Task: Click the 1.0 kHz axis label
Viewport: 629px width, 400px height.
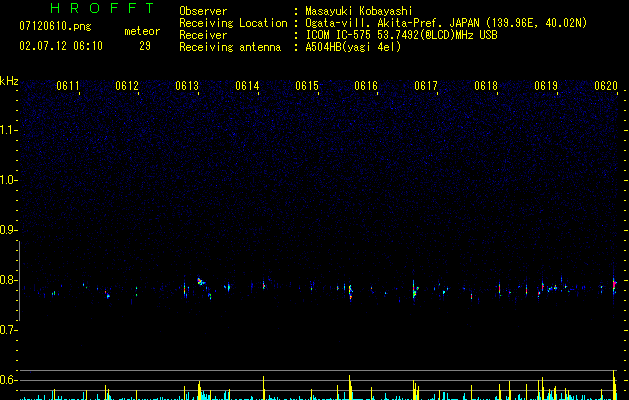Action: tap(7, 180)
